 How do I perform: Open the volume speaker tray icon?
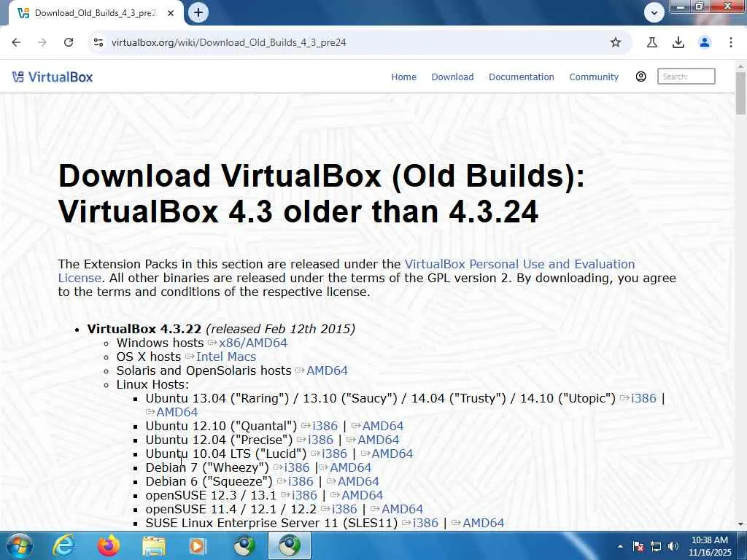click(x=673, y=546)
